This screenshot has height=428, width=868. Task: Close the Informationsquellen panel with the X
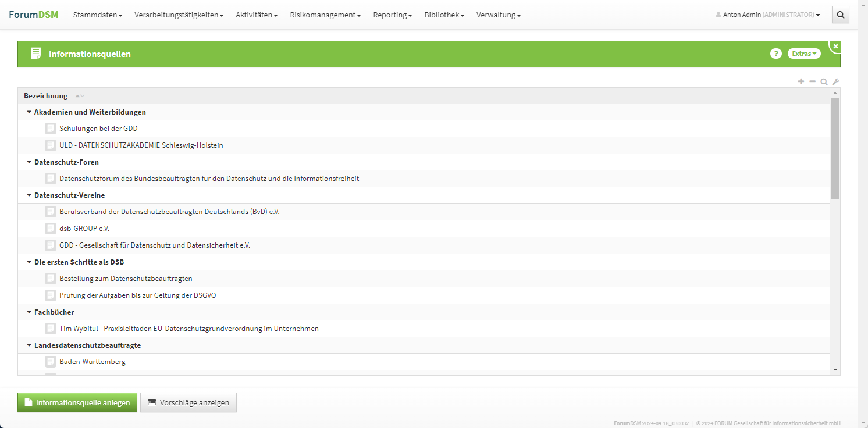click(835, 46)
